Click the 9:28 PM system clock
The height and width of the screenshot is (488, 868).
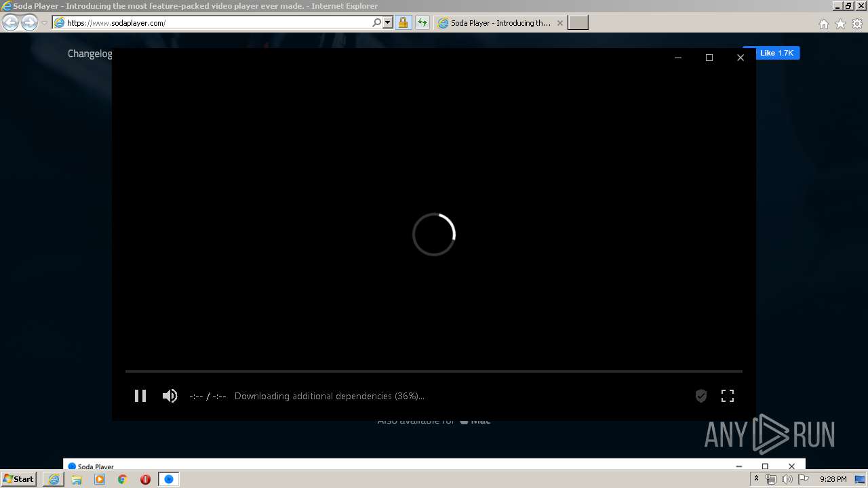(833, 479)
